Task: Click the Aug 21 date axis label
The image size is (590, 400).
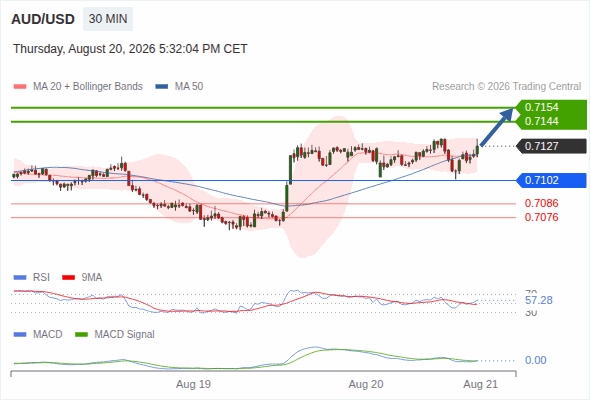Action: [x=481, y=385]
